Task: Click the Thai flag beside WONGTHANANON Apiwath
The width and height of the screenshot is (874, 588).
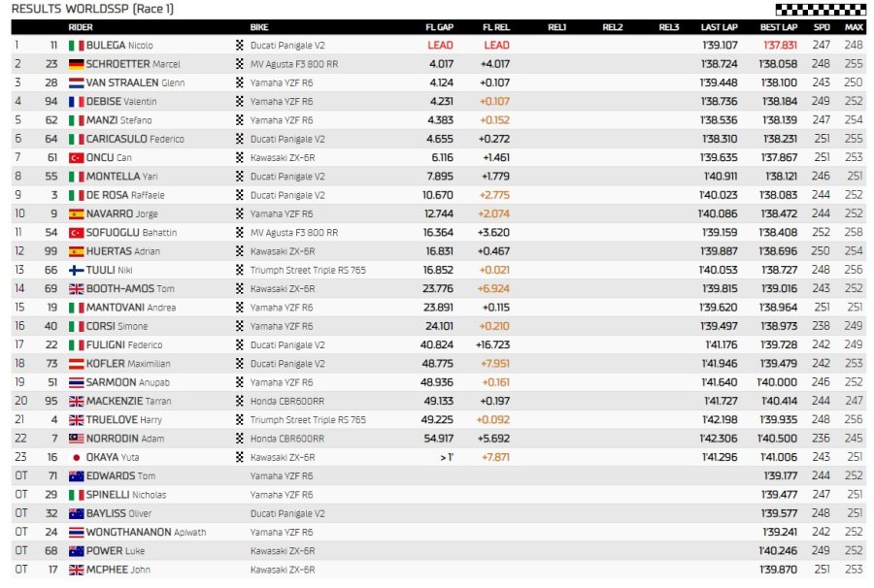Action: pos(76,533)
